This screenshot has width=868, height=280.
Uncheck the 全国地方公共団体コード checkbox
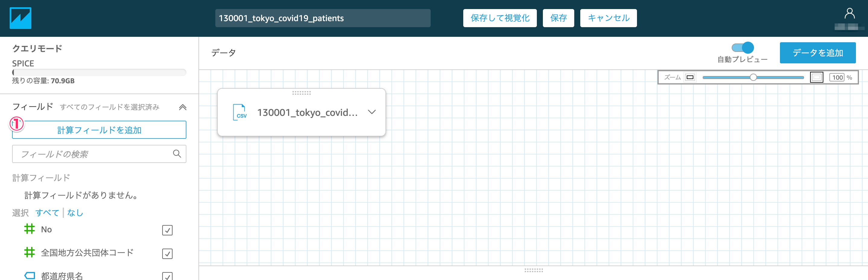pos(167,253)
